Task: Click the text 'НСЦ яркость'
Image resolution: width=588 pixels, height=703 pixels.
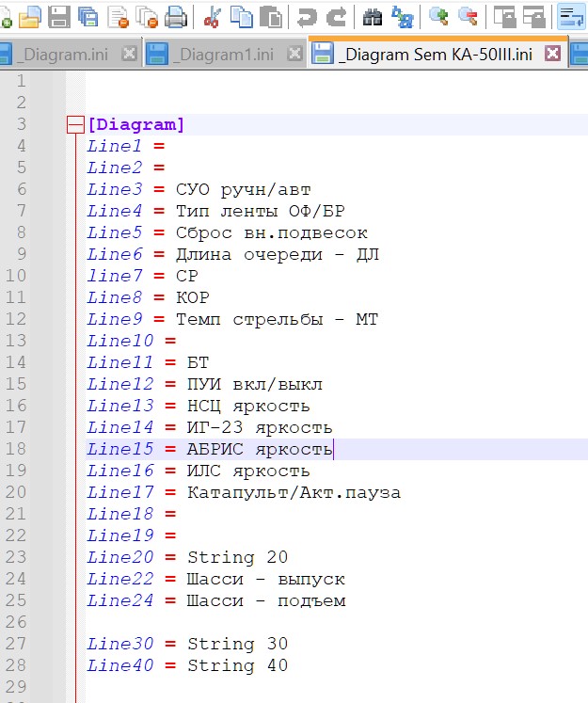Action: point(248,407)
